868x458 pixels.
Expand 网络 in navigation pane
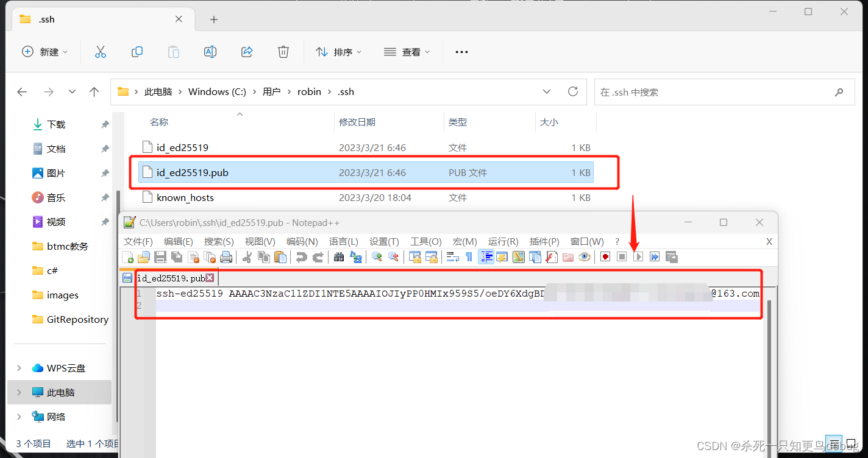[19, 417]
